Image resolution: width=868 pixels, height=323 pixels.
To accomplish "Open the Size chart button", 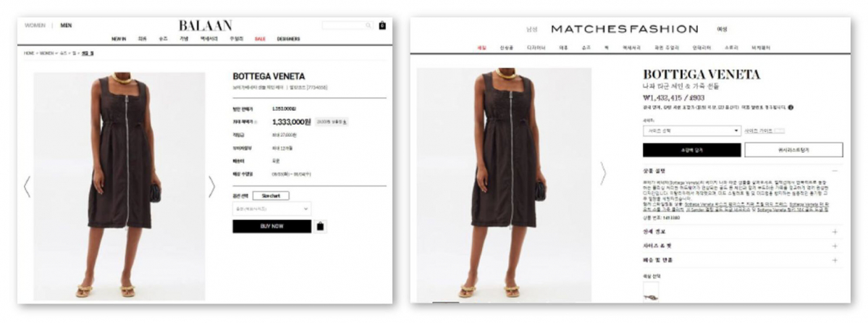I will tap(271, 196).
